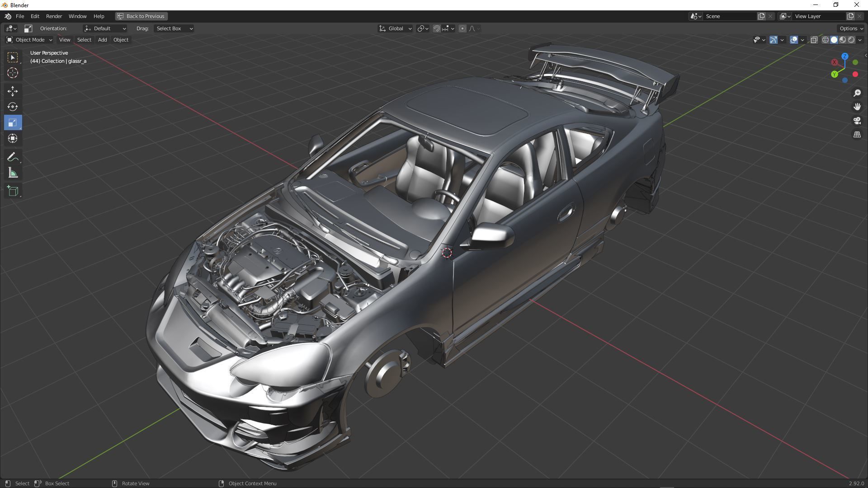Activate the Annotate pencil tool
Screen dimensions: 868x488
point(13,157)
